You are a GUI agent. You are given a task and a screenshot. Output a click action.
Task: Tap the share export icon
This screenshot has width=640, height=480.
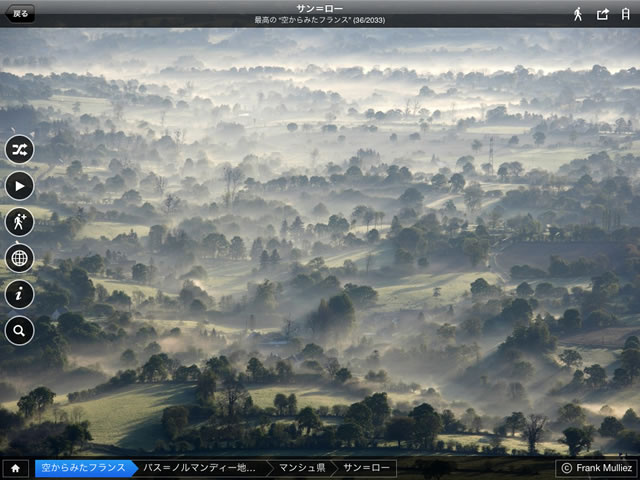602,14
